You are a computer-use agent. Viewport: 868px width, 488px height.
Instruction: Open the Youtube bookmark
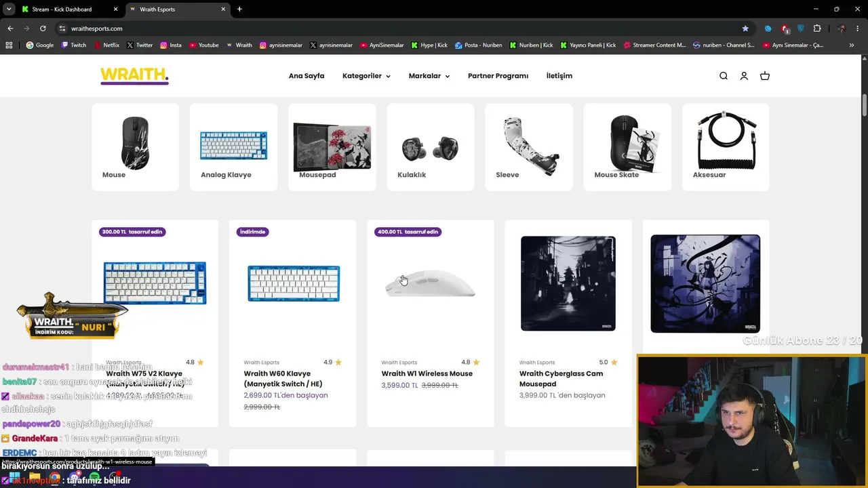(x=204, y=45)
